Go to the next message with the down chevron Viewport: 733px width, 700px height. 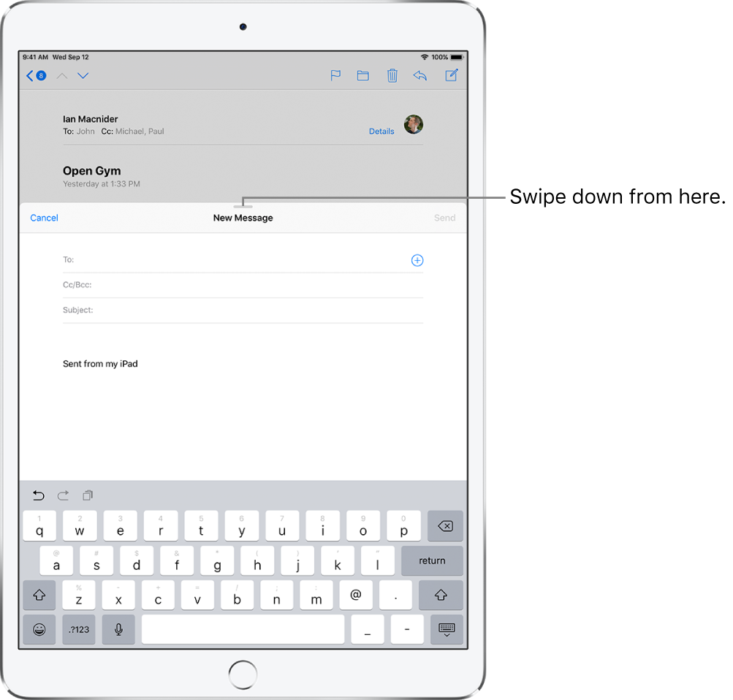pos(83,75)
